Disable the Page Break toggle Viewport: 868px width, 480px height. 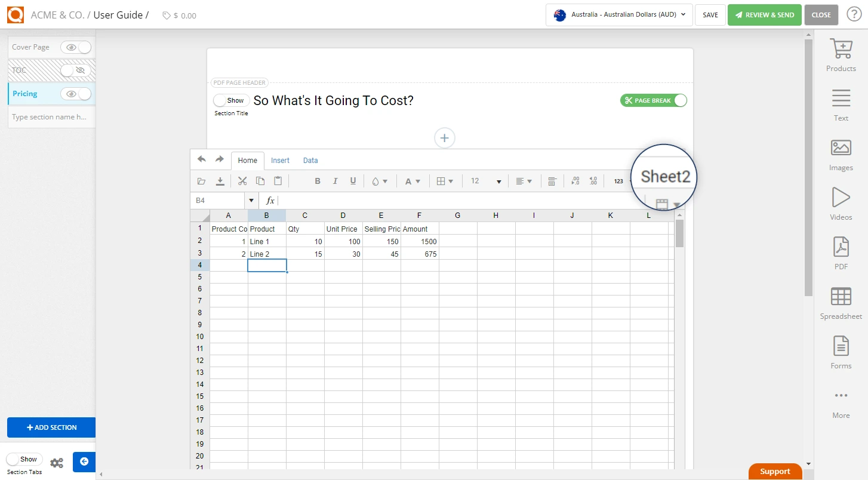654,100
